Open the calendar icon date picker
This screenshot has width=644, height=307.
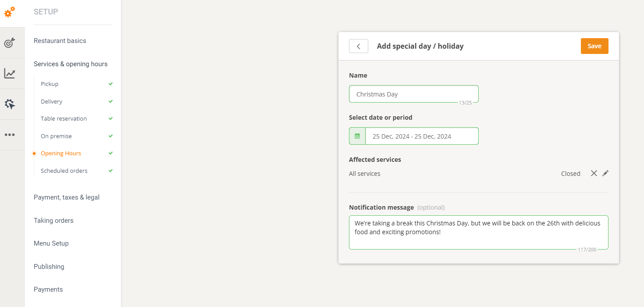357,136
